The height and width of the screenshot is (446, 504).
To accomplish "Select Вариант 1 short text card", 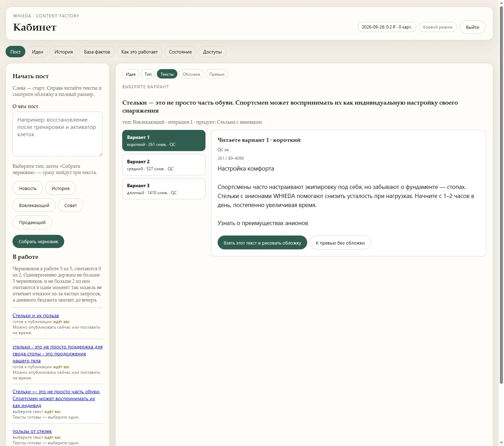I will 164,141.
